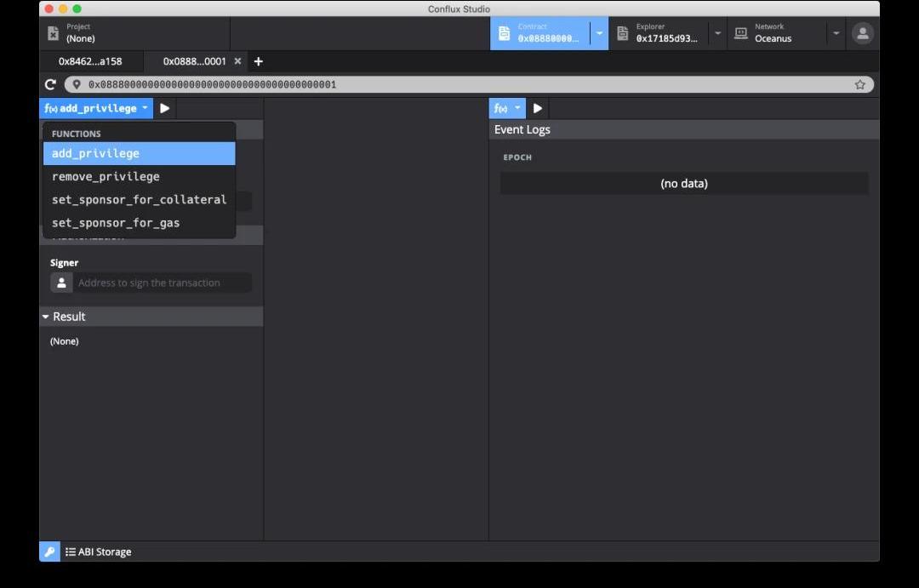The image size is (919, 588).
Task: Open the Contract dropdown arrow
Action: click(x=599, y=33)
